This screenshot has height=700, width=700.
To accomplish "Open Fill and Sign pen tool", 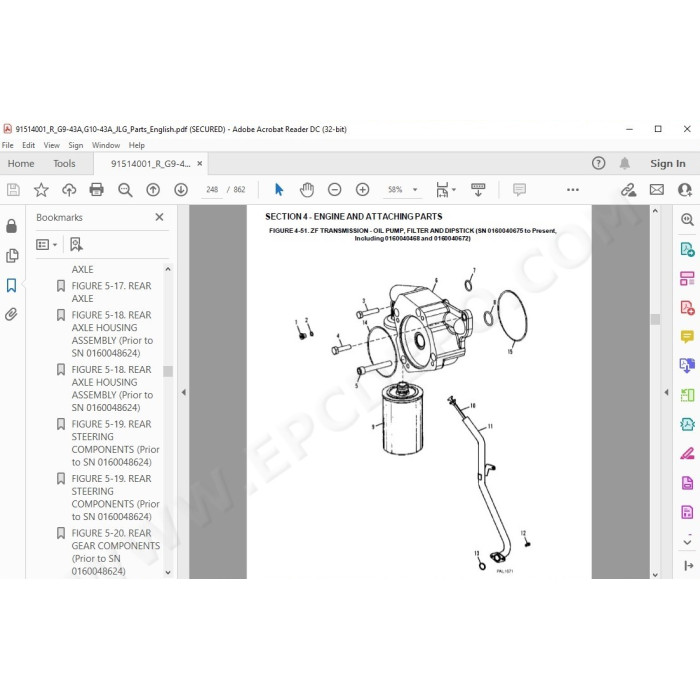I will click(687, 454).
